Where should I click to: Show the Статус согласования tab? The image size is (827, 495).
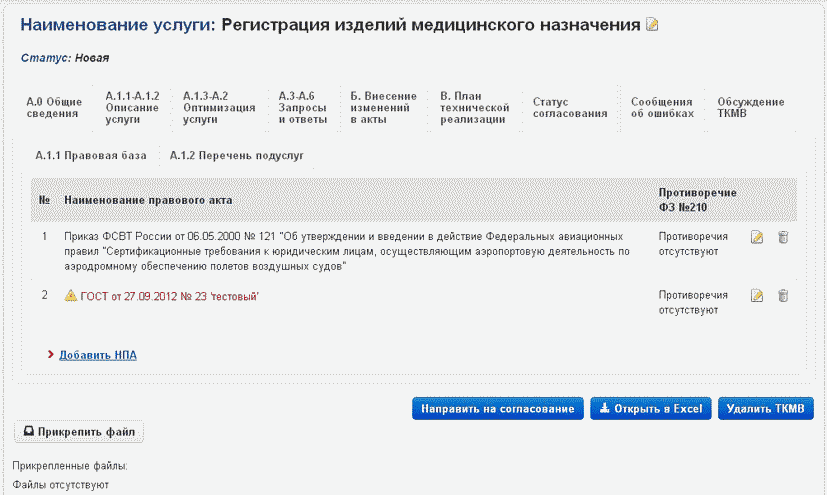[x=570, y=107]
